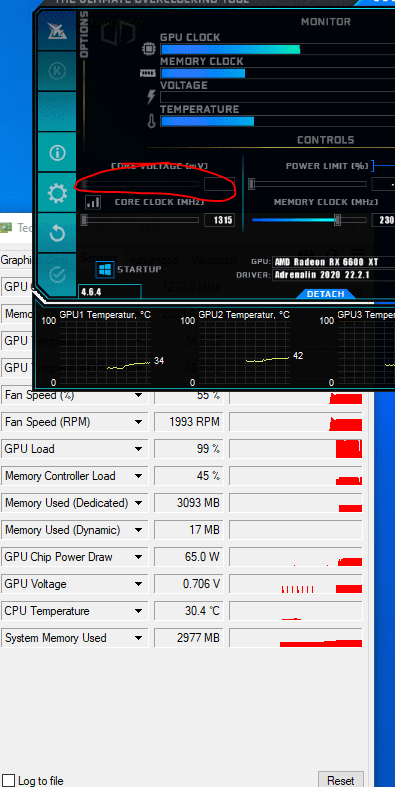395x787 pixels.
Task: Click the 1993 RPM fan speed value
Action: [189, 423]
